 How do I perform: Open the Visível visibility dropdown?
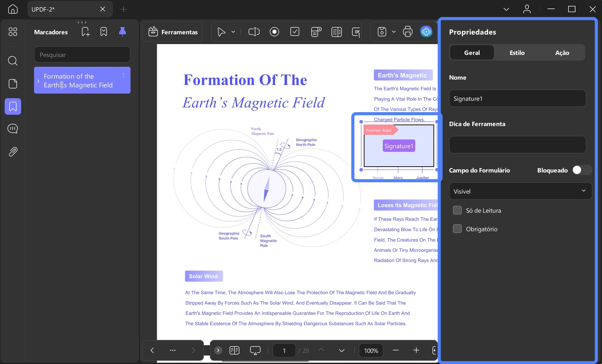(520, 191)
